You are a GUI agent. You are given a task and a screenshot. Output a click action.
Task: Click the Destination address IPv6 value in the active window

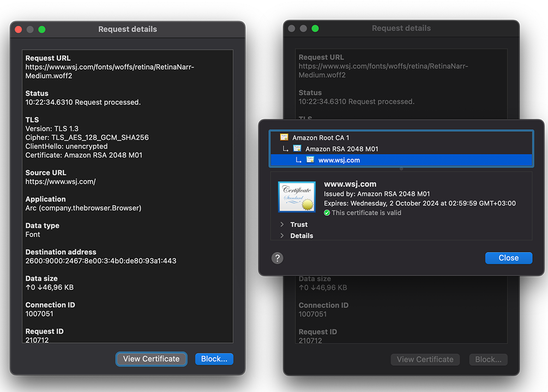tap(101, 261)
